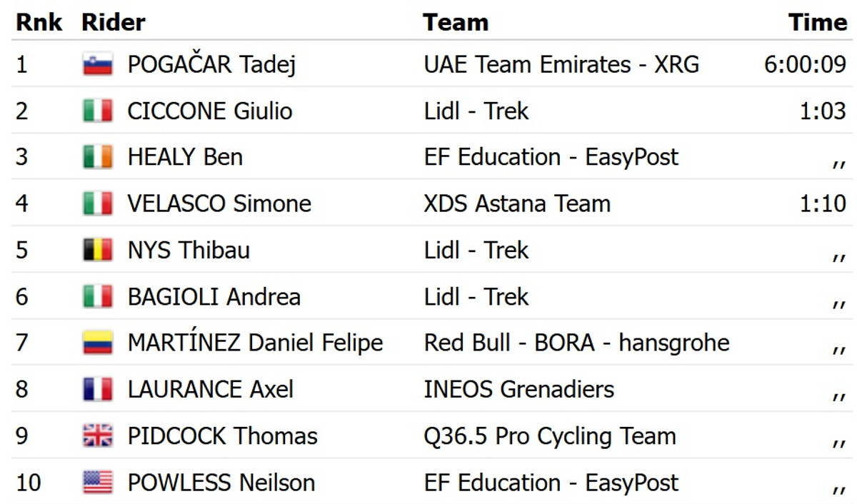Click the French flag beside Laurance
The width and height of the screenshot is (857, 504).
97,390
